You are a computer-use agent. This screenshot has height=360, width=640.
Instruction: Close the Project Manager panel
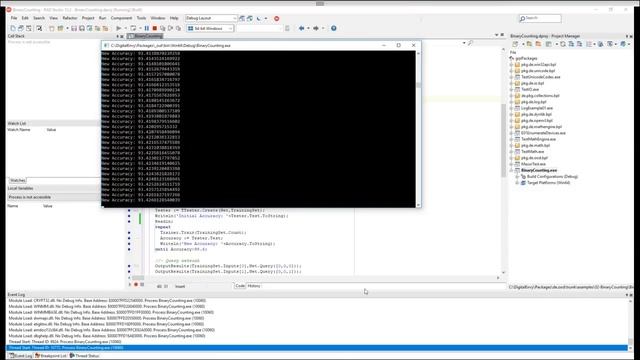coord(631,36)
